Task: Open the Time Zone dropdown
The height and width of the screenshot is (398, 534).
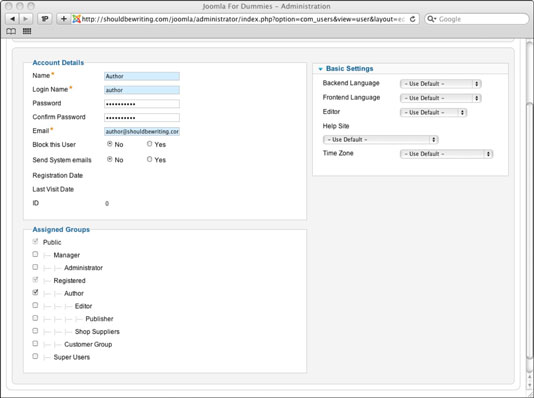Action: pyautogui.click(x=446, y=154)
